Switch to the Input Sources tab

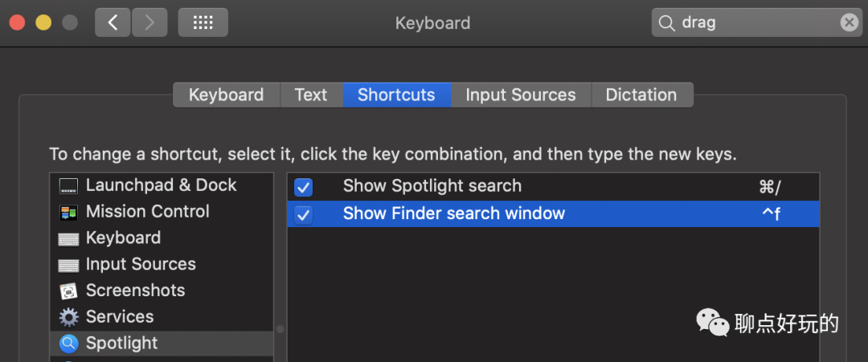pos(521,95)
